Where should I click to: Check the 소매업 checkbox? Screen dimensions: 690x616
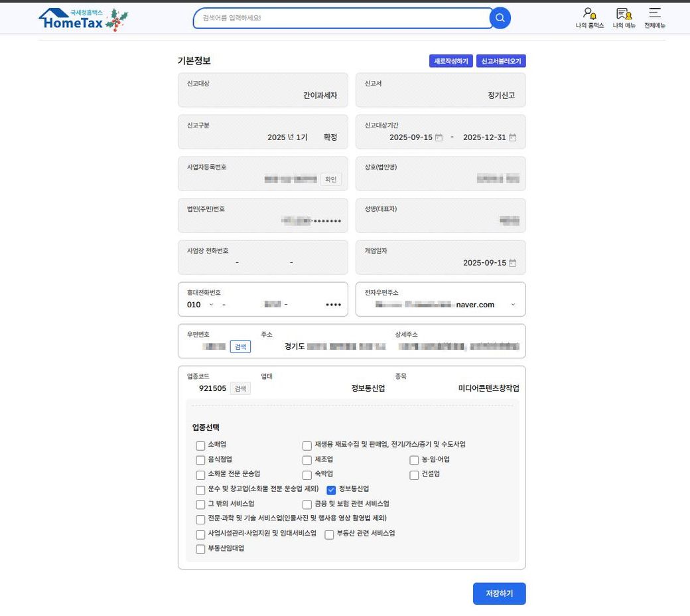coord(200,445)
